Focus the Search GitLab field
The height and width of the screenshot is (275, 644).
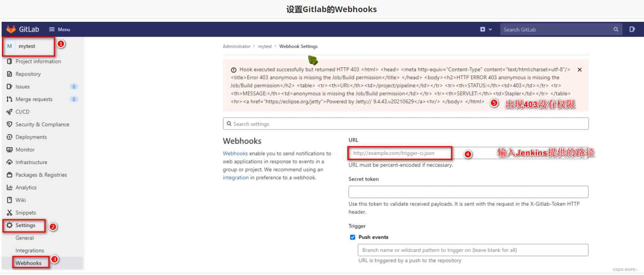pos(561,29)
